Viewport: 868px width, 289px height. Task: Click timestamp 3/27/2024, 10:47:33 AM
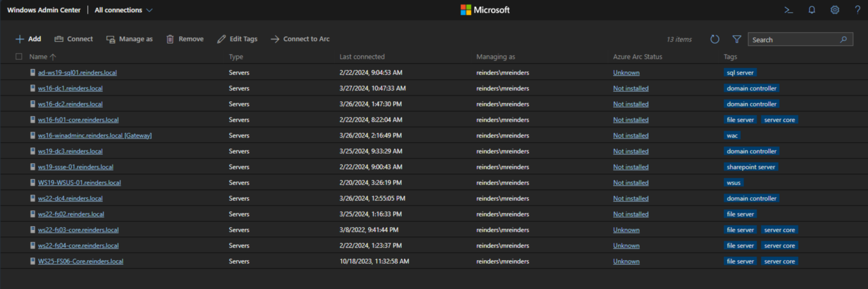372,88
